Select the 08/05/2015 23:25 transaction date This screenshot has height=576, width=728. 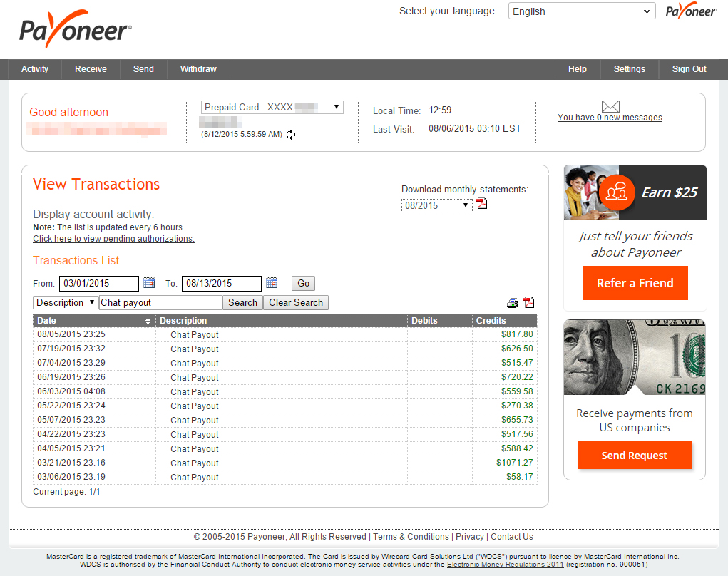pyautogui.click(x=71, y=334)
